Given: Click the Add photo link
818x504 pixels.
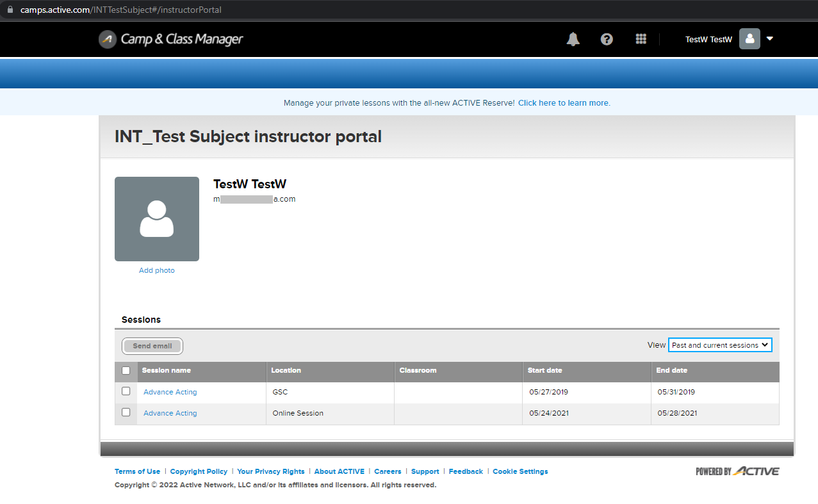Looking at the screenshot, I should coord(157,270).
